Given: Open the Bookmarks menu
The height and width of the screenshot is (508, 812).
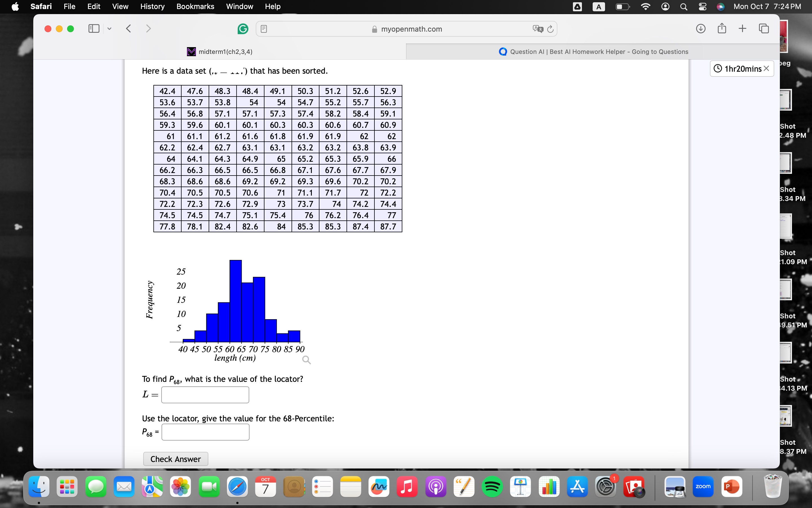Looking at the screenshot, I should (x=195, y=6).
